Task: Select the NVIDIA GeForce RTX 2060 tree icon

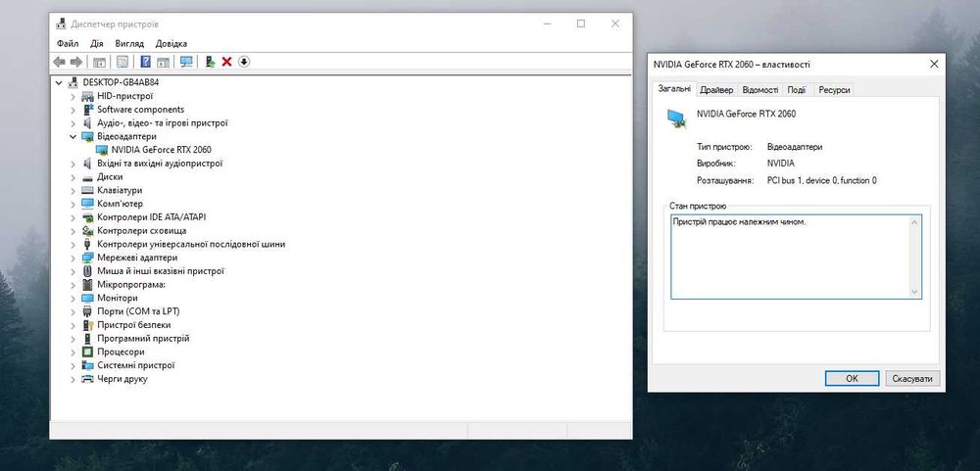Action: [x=102, y=150]
